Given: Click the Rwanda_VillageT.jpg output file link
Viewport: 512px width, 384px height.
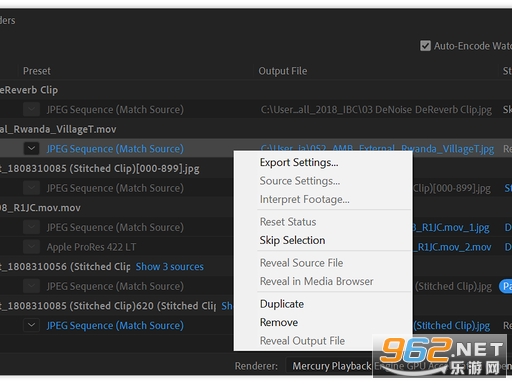Looking at the screenshot, I should pos(377,149).
